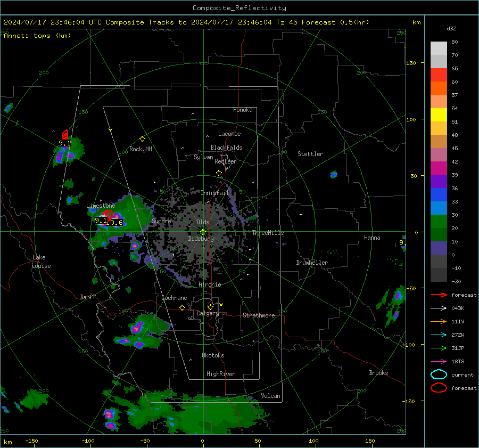Click the Okotoks city label
The image size is (479, 448).
213,355
